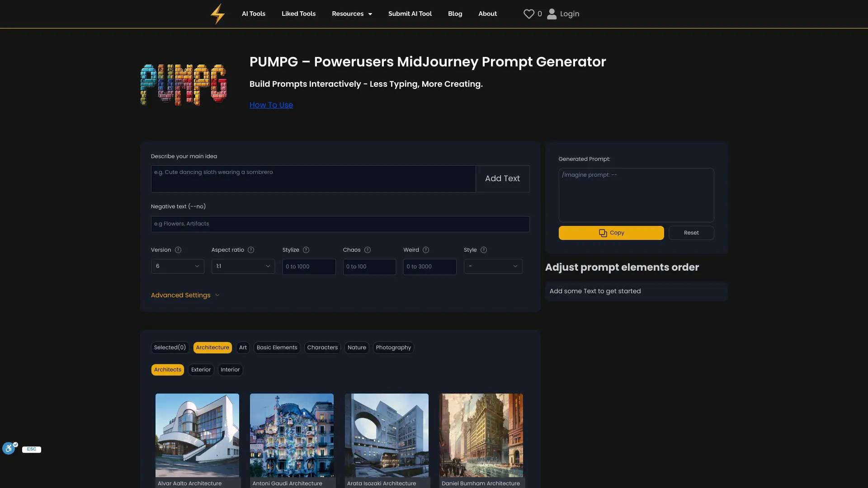Click the Version help question mark

(x=178, y=250)
